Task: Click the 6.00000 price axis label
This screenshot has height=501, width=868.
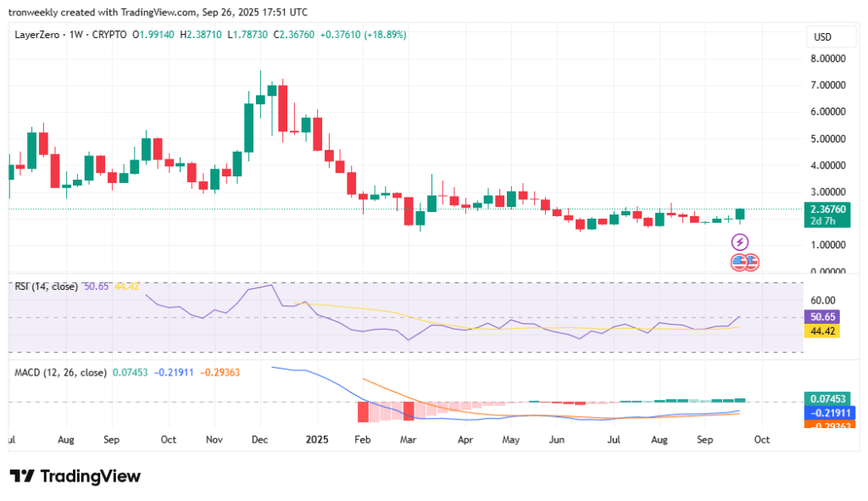Action: pos(828,112)
